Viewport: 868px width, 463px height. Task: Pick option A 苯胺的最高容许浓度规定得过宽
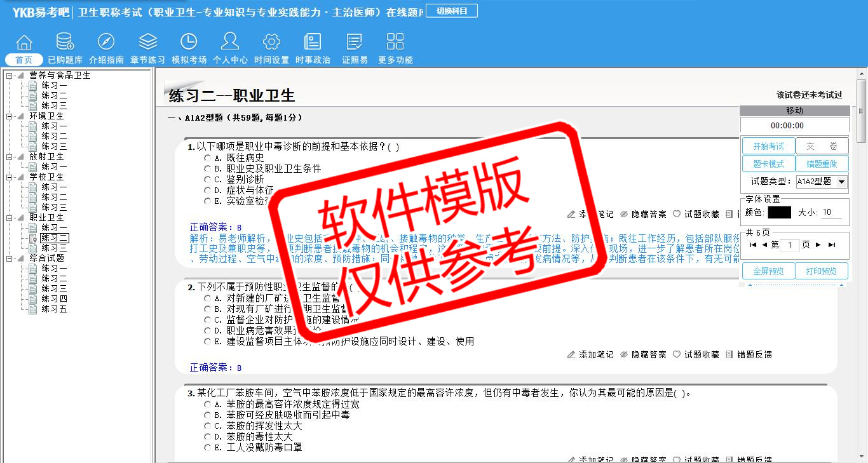tap(207, 404)
